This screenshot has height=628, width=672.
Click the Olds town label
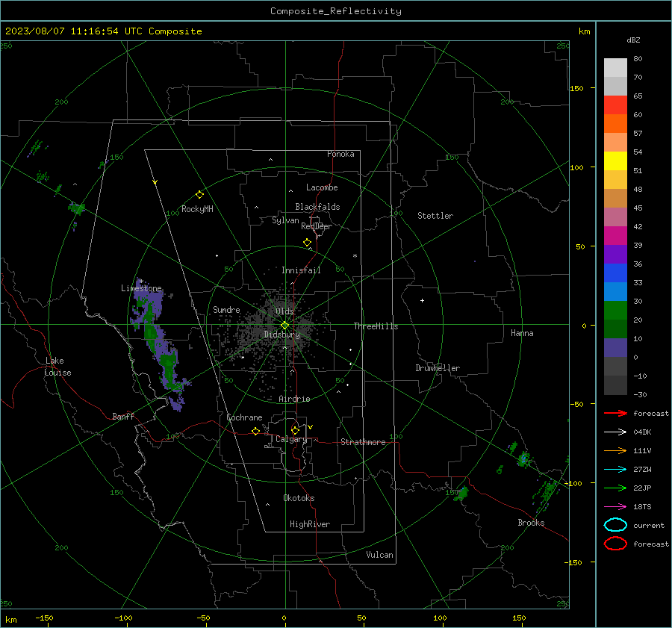[x=284, y=311]
